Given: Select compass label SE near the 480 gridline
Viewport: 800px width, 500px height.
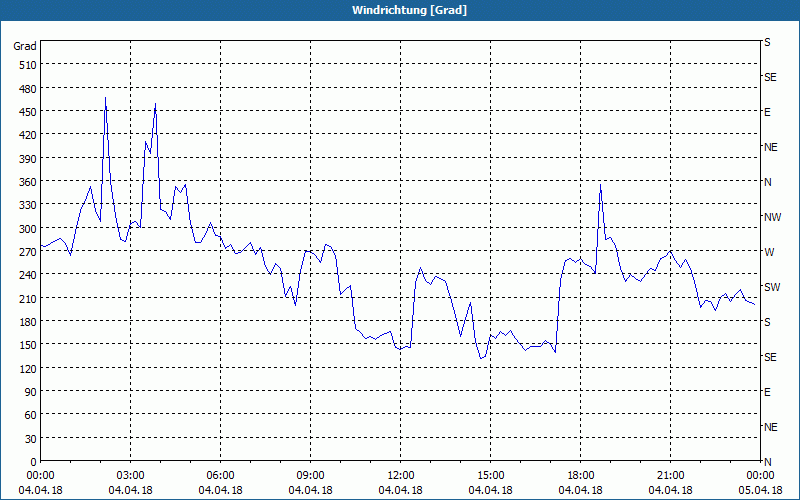Looking at the screenshot, I should (770, 77).
